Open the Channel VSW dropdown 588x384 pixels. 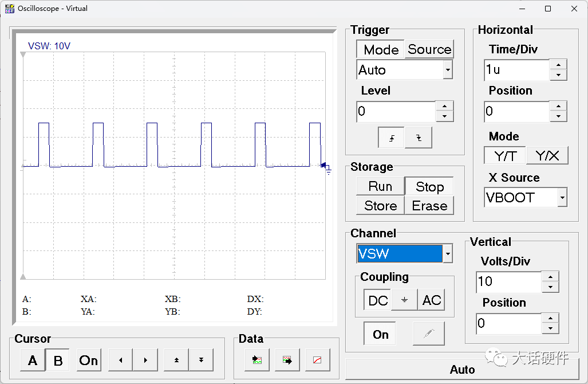448,254
